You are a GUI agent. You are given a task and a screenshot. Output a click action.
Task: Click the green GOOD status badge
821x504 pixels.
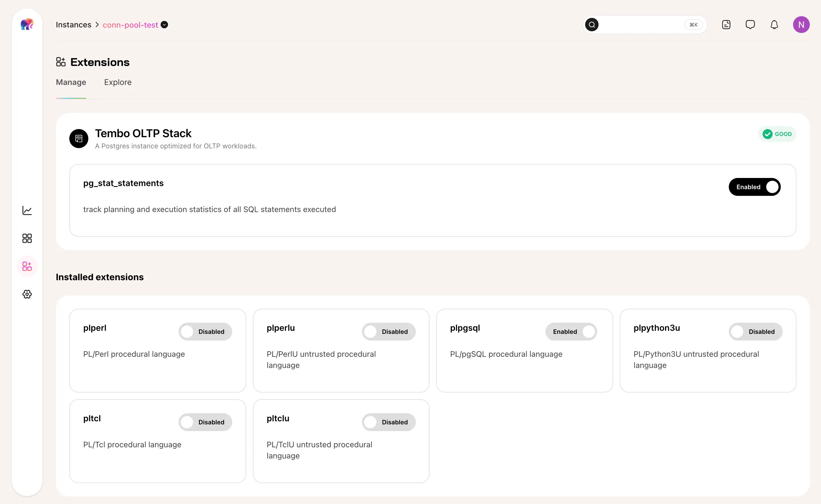click(777, 134)
